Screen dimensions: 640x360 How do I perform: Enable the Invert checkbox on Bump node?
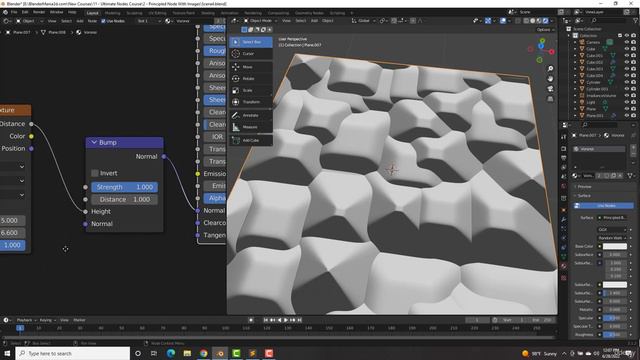pos(95,173)
